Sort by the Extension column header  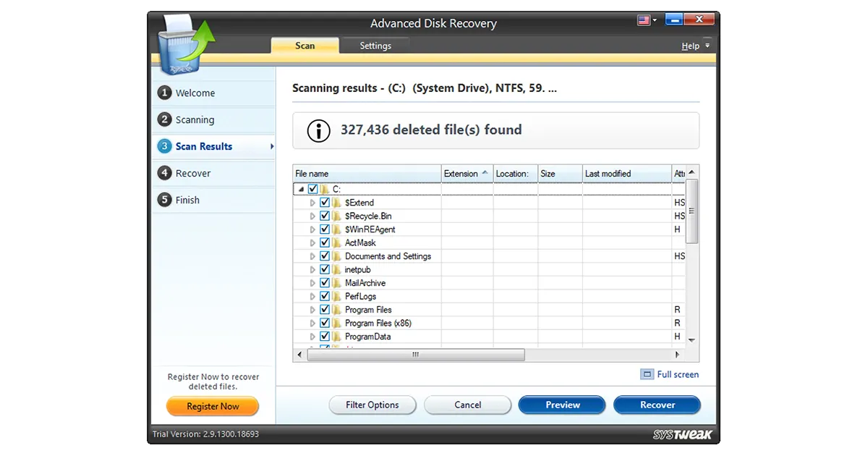point(467,174)
